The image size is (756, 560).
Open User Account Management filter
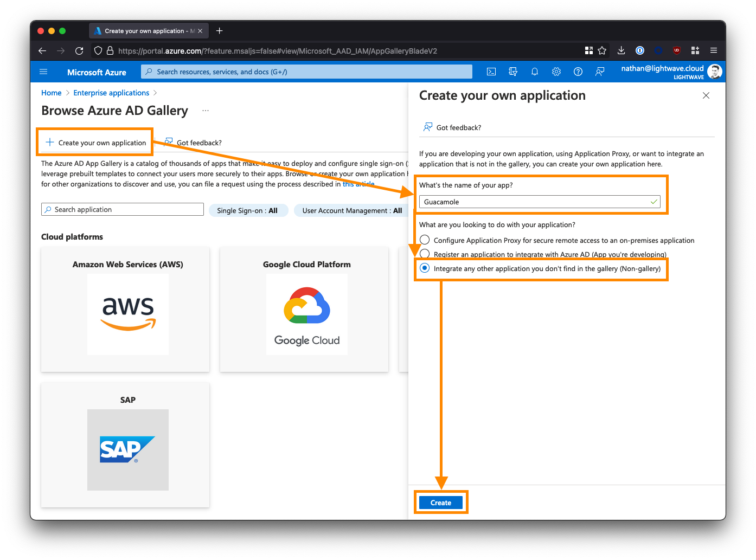coord(351,210)
